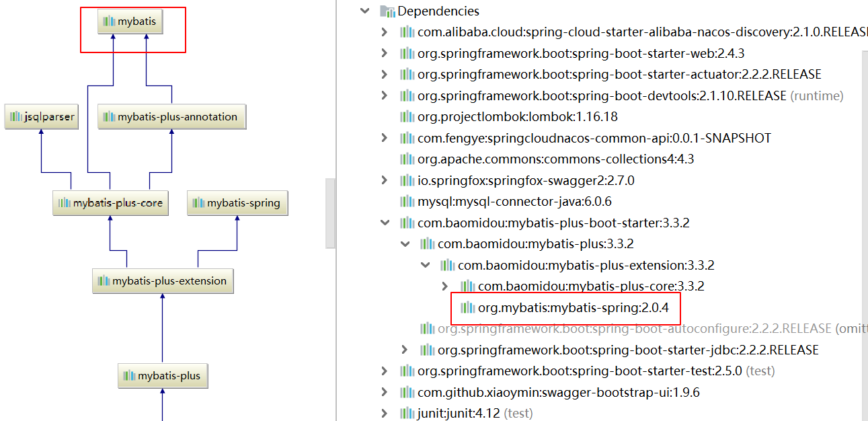Click the diagram panel's vertical scrollbar thumb

click(330, 214)
